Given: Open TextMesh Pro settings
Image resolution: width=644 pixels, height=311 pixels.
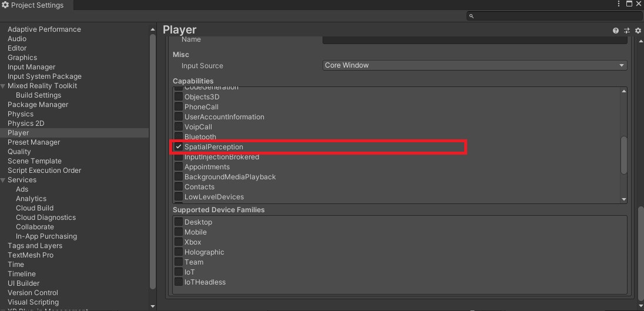Looking at the screenshot, I should coord(31,255).
